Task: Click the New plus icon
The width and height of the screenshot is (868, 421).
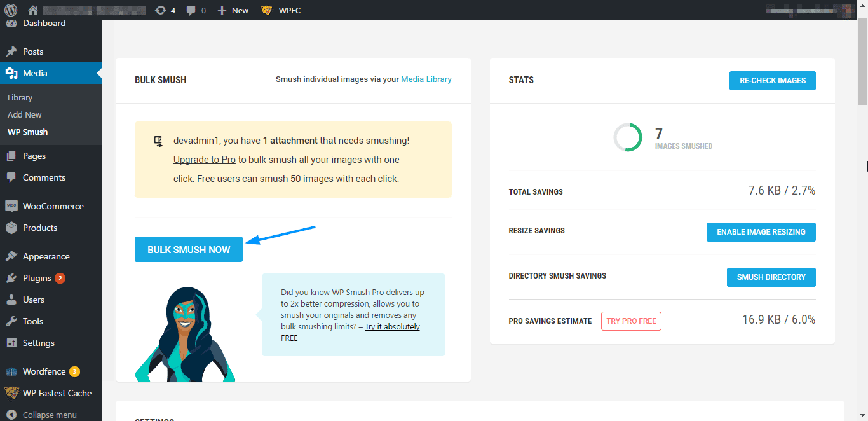Action: pyautogui.click(x=222, y=10)
